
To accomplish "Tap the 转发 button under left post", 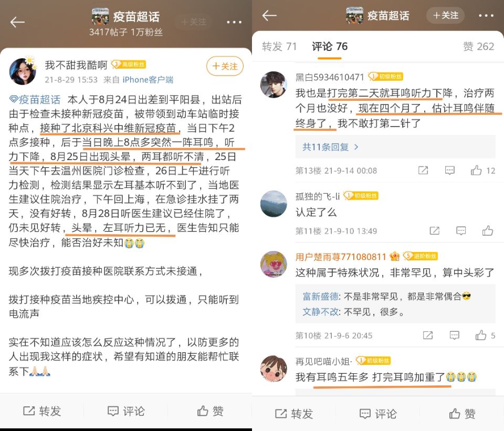I will click(x=42, y=411).
